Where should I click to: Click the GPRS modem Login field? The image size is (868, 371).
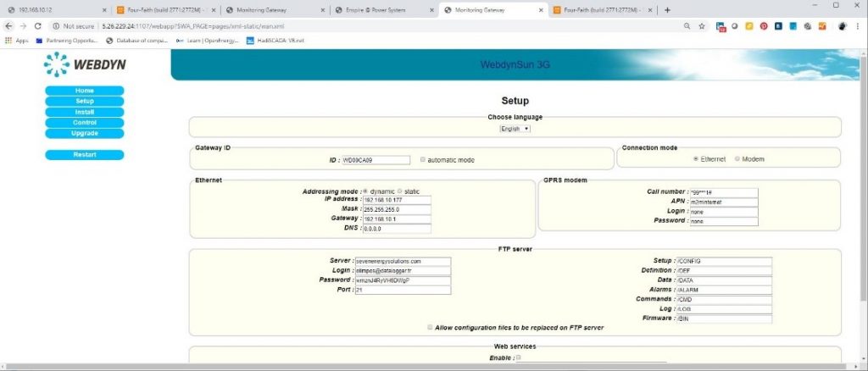(x=724, y=212)
